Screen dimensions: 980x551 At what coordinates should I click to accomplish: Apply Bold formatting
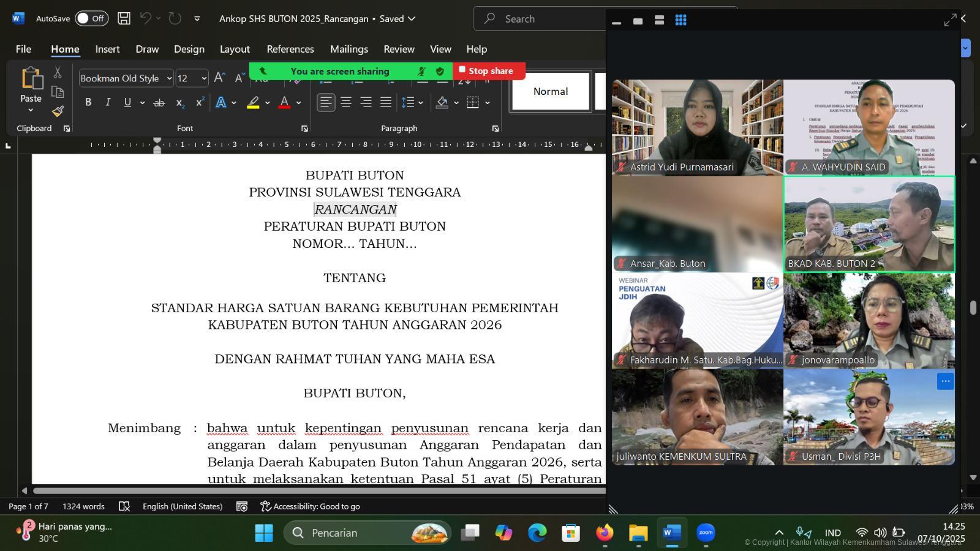coord(88,102)
